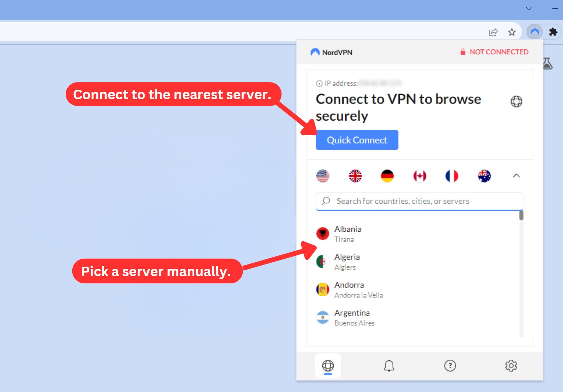Focus the search countries, cities, or servers field
The height and width of the screenshot is (392, 563).
click(420, 201)
